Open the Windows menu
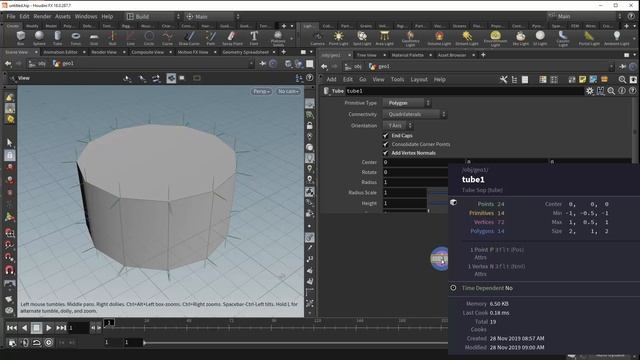The height and width of the screenshot is (360, 640). 86,16
